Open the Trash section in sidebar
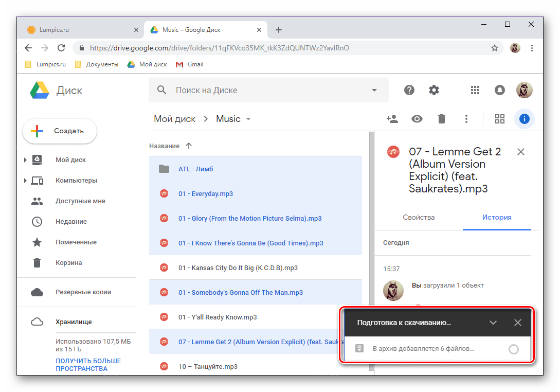Image resolution: width=560 pixels, height=392 pixels. pyautogui.click(x=68, y=263)
